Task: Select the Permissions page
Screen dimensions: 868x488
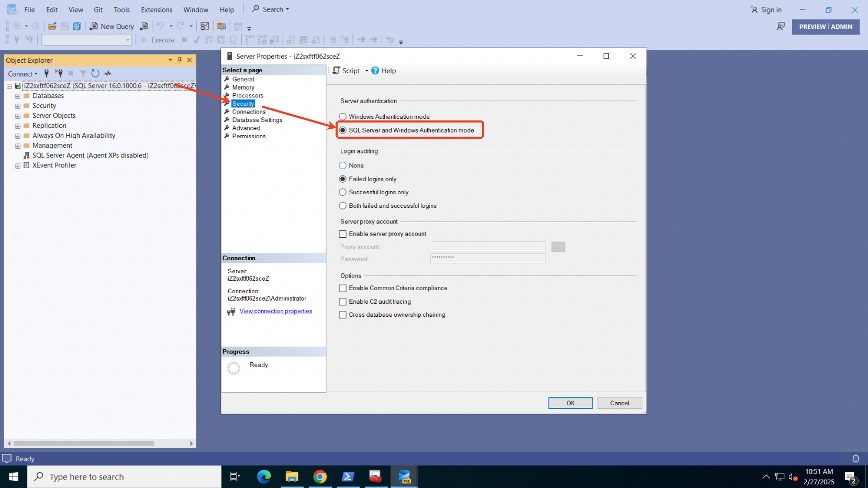Action: tap(249, 136)
